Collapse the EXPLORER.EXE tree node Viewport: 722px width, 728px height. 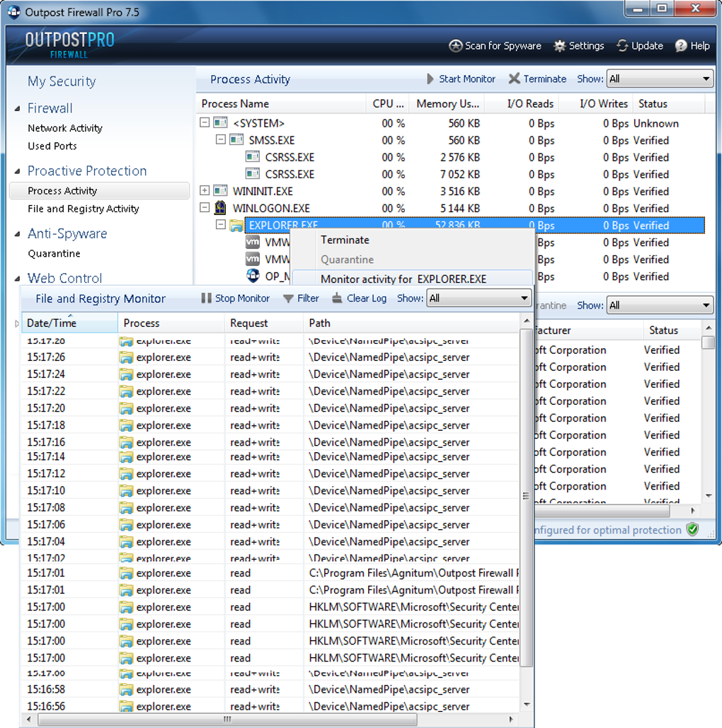[221, 225]
